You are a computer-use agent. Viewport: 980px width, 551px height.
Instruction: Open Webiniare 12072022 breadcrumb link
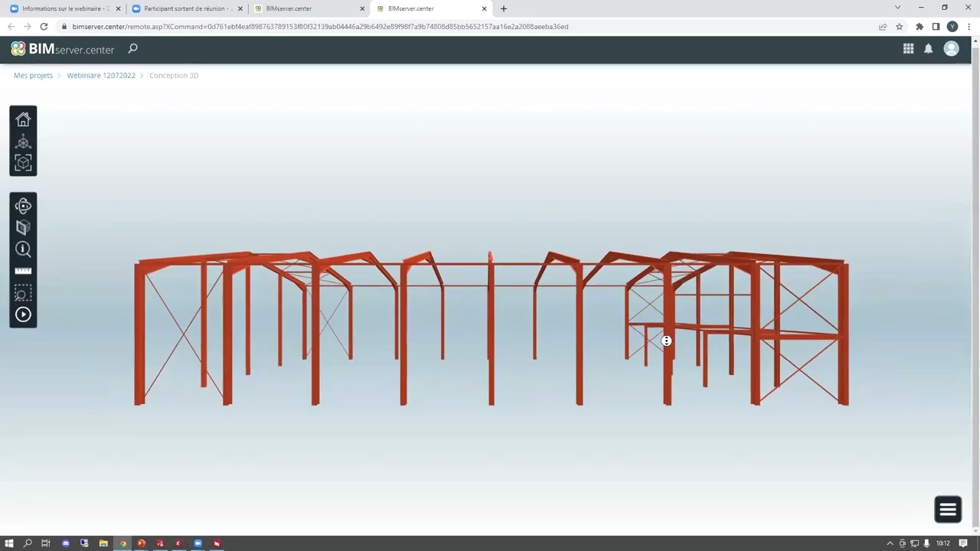click(101, 75)
